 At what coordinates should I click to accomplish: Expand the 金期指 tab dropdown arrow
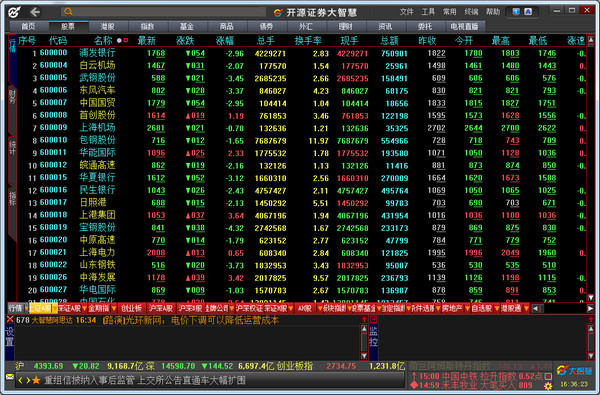point(114,308)
